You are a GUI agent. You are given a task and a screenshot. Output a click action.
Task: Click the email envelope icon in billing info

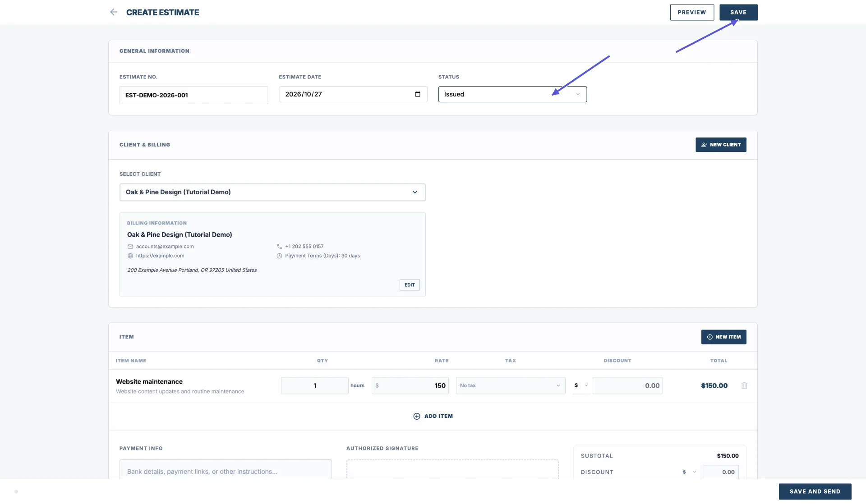tap(130, 247)
